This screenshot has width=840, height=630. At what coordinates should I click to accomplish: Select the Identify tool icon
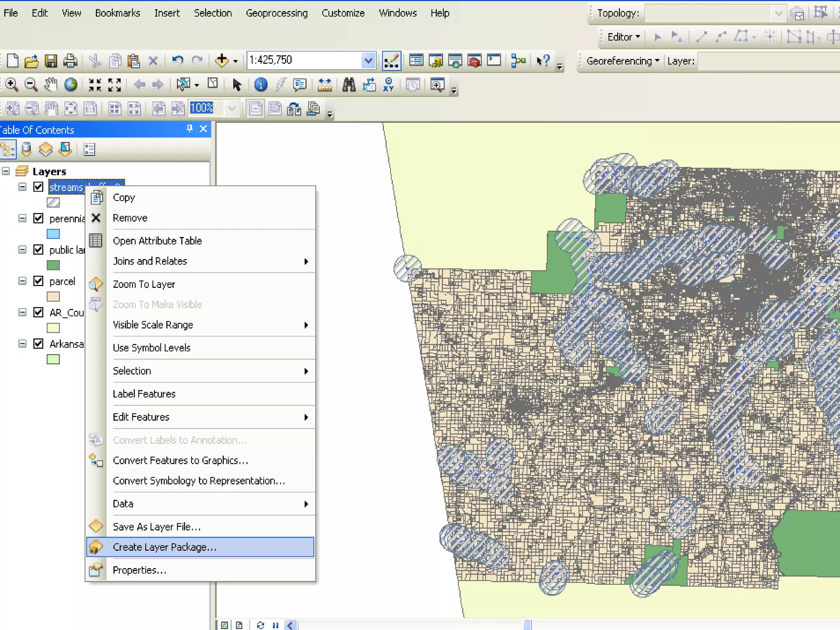(261, 84)
